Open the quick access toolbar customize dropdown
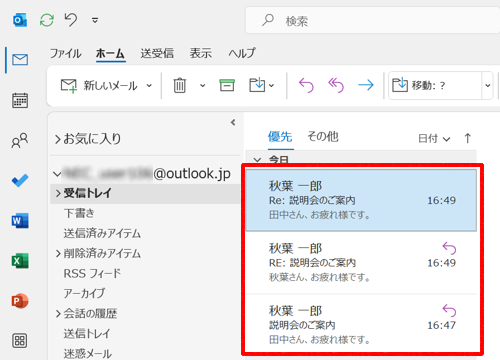The image size is (500, 360). [x=95, y=21]
